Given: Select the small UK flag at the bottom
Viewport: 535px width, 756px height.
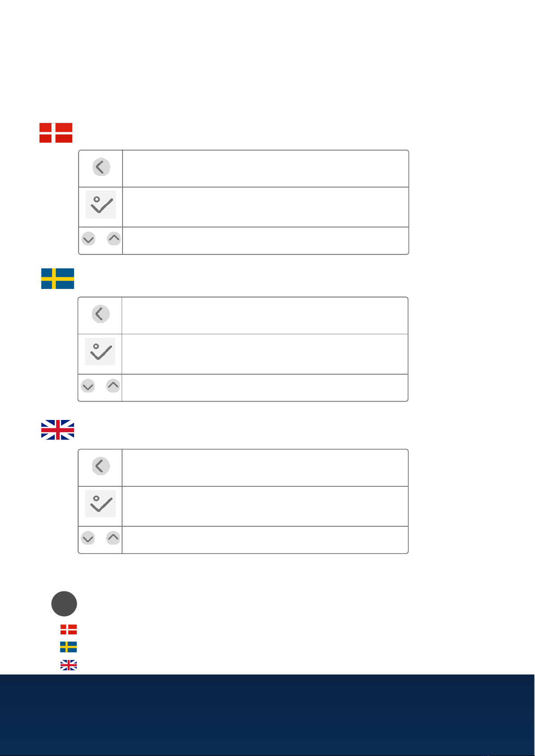Looking at the screenshot, I should pyautogui.click(x=69, y=665).
